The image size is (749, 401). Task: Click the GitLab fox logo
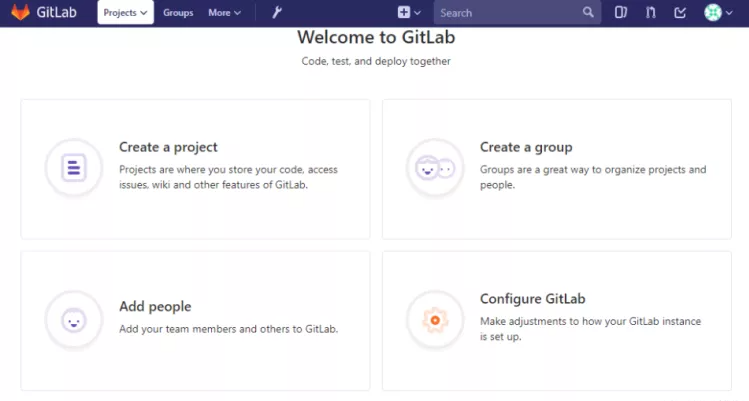(20, 12)
